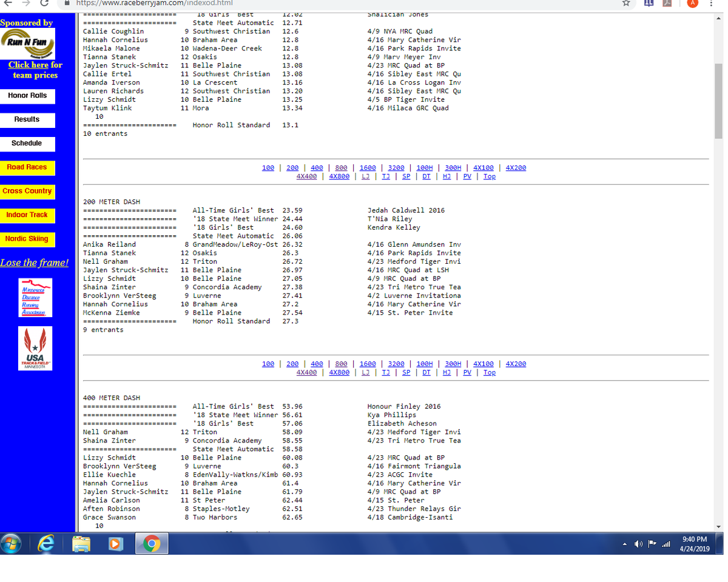Viewport: 728px width, 582px height.
Task: Click the '400 METER DASH' heading text
Action: point(111,398)
